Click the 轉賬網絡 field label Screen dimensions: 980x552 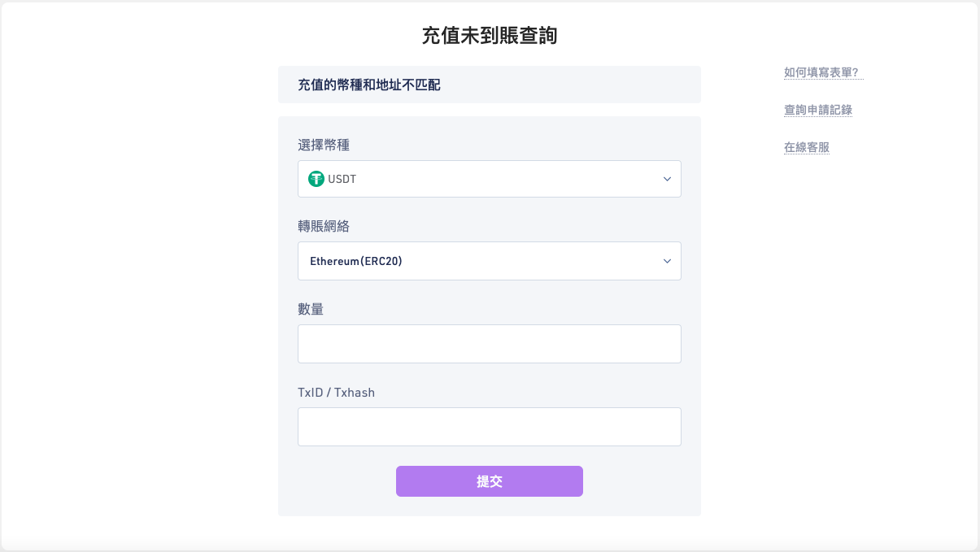[324, 226]
